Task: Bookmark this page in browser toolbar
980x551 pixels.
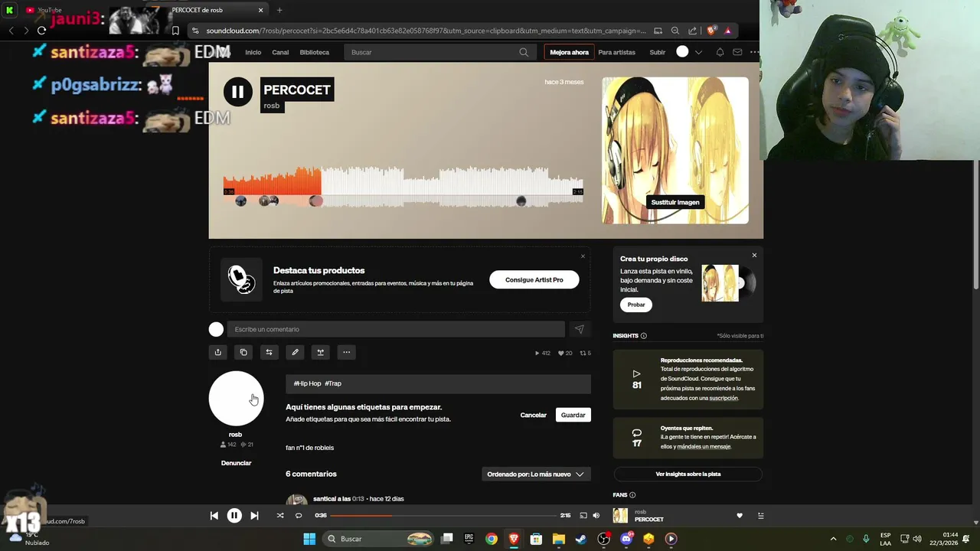Action: click(175, 31)
